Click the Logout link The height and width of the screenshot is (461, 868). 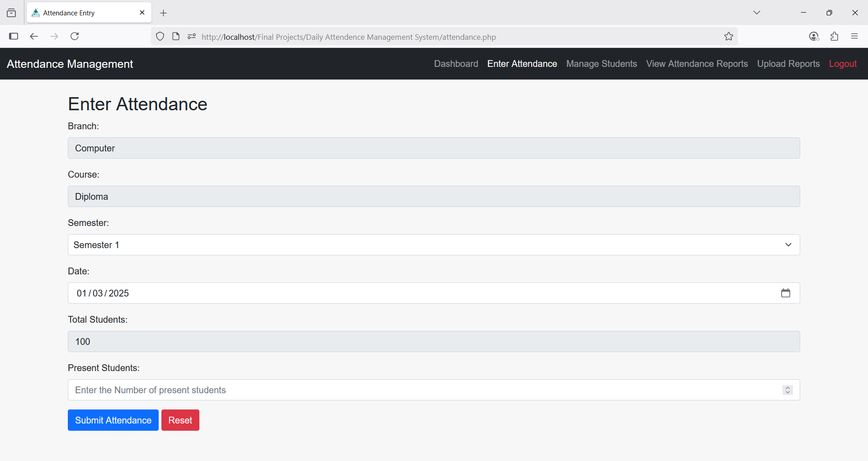tap(842, 64)
